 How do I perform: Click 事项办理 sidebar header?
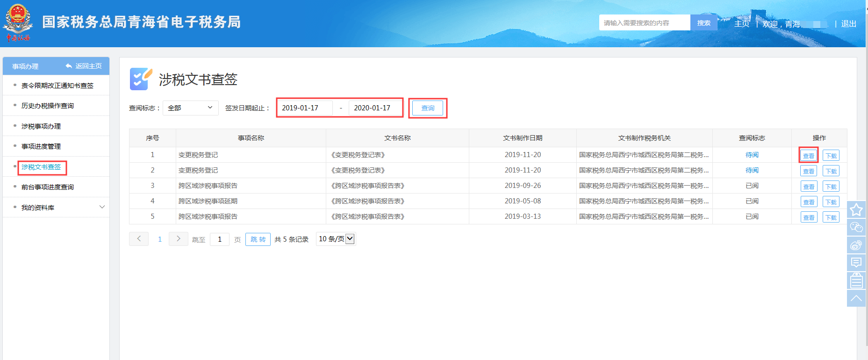(25, 66)
